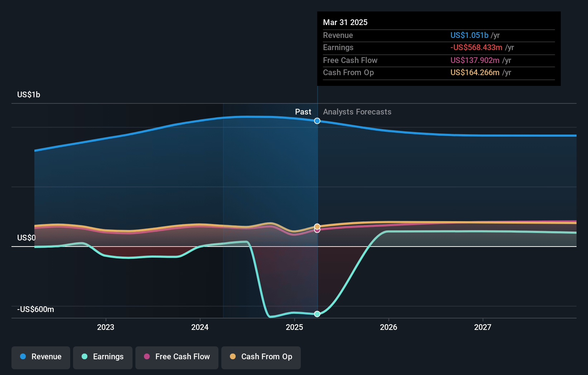Click the Analysts Forecasts label
Viewport: 588px width, 375px height.
[357, 112]
